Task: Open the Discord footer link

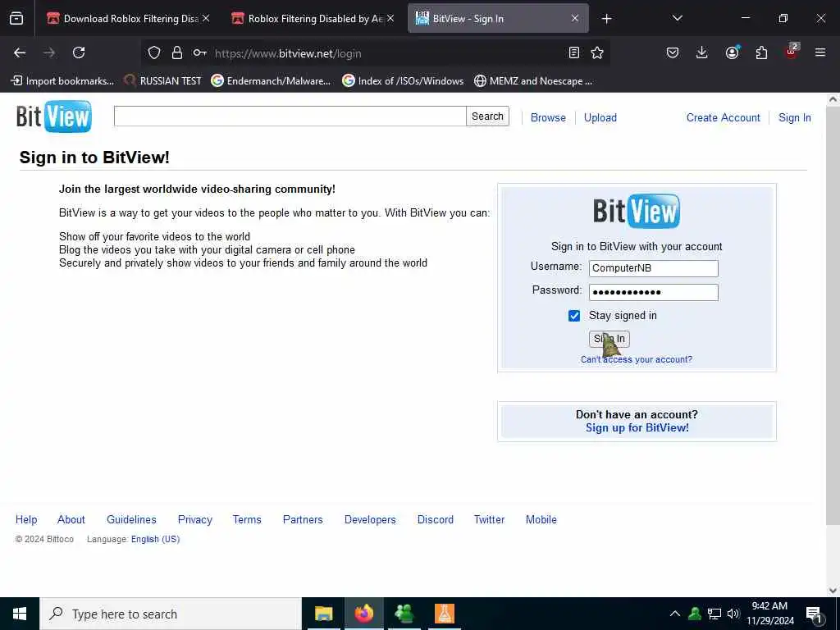Action: click(x=435, y=519)
